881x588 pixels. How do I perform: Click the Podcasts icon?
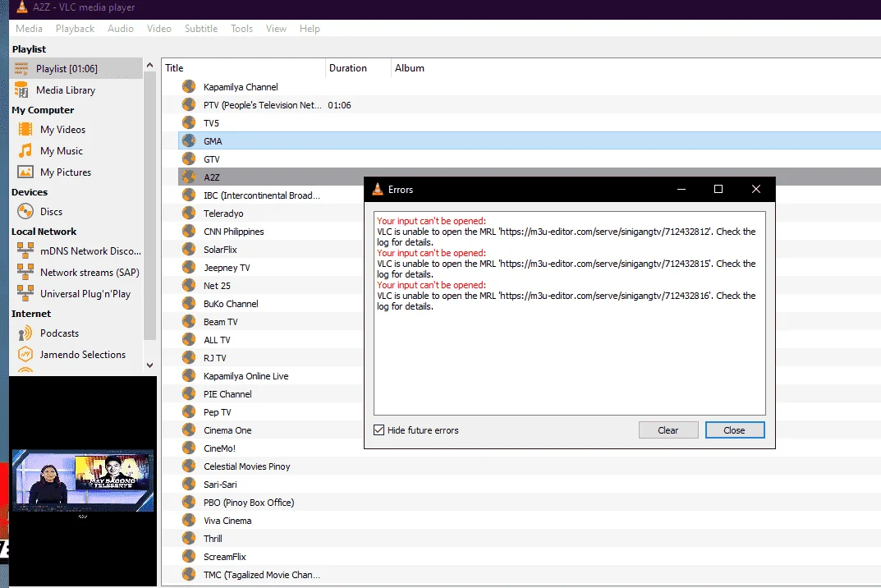coord(25,333)
